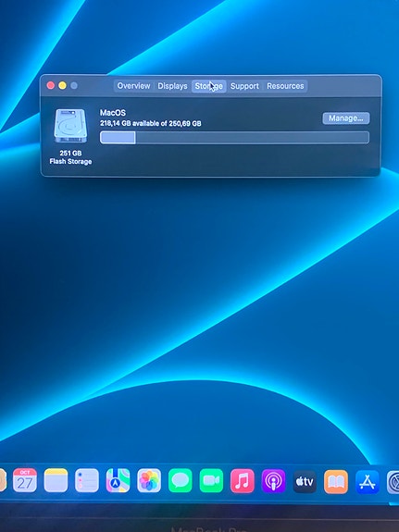Click the MacOS storage usage bar
This screenshot has width=399, height=532.
point(234,138)
